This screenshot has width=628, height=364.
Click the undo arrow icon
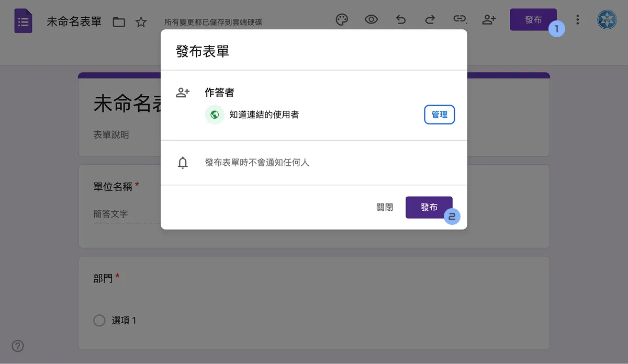(400, 19)
